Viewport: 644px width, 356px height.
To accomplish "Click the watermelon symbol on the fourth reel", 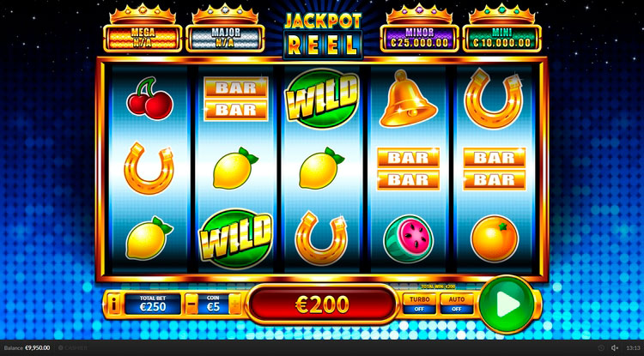I will [x=408, y=239].
